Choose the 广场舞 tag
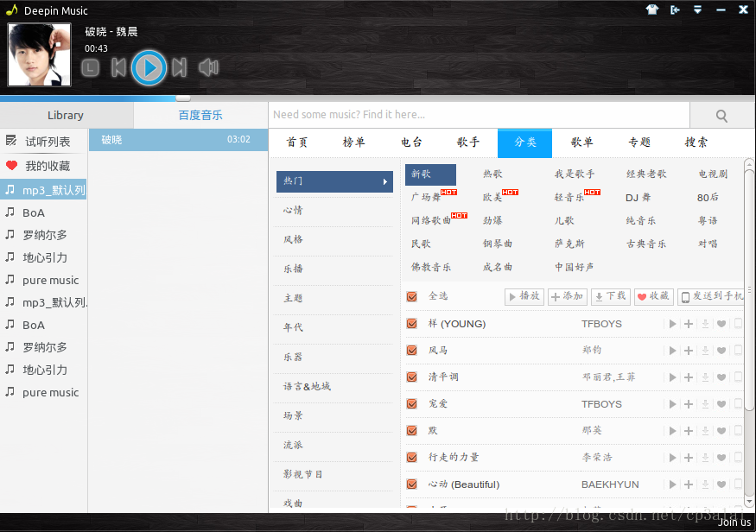Viewport: 756px width, 532px height. (426, 197)
